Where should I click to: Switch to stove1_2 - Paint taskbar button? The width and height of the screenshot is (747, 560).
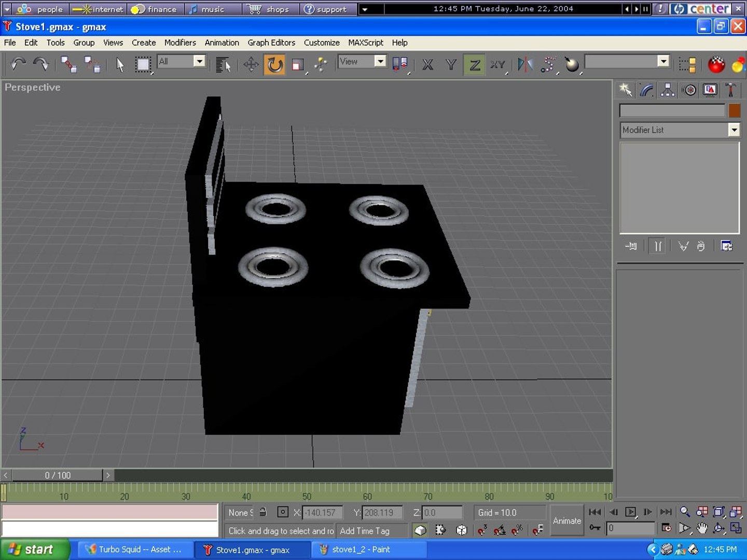click(369, 550)
